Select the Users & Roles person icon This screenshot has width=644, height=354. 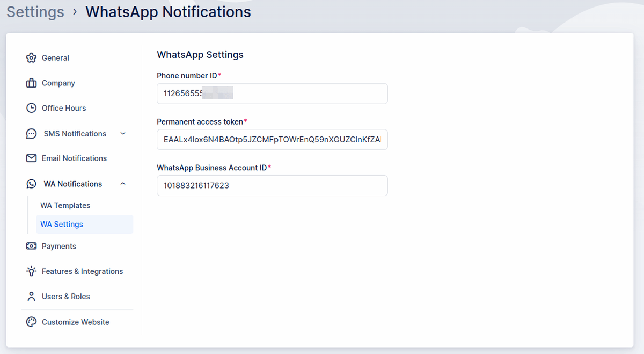click(x=32, y=296)
